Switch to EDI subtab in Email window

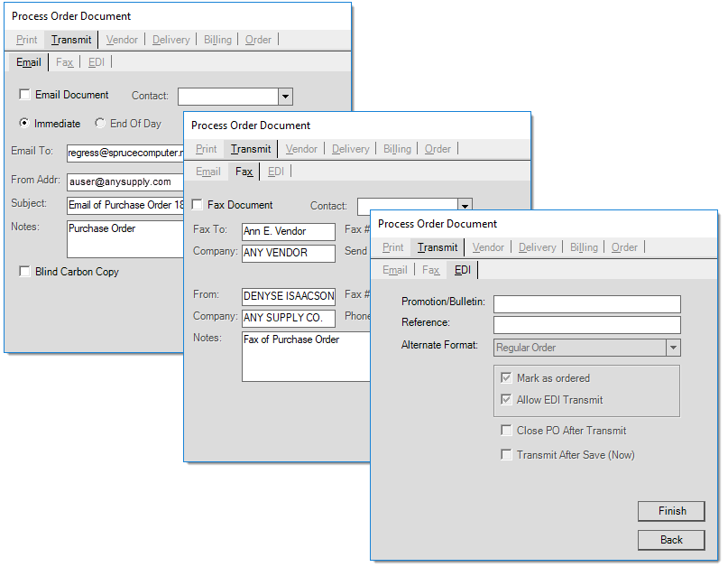[x=97, y=62]
